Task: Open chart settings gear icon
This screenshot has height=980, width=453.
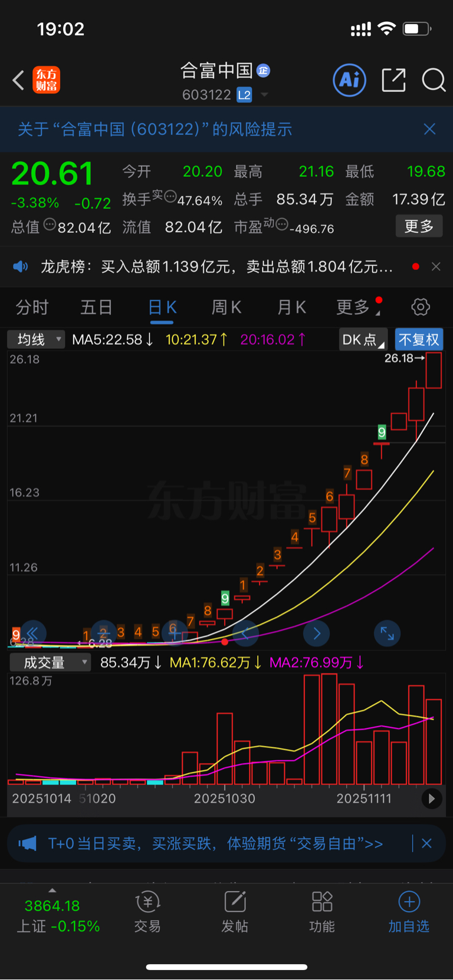Action: coord(421,307)
